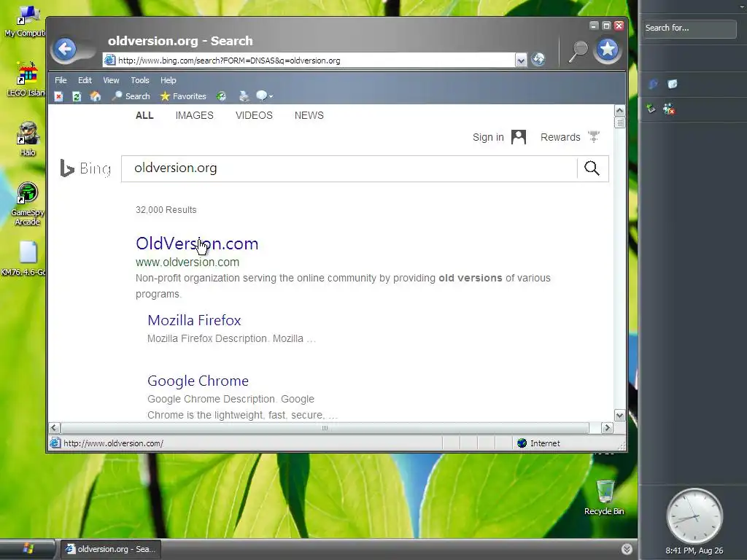This screenshot has width=747, height=560.
Task: Click horizontal scrollbar left arrow
Action: [x=54, y=427]
